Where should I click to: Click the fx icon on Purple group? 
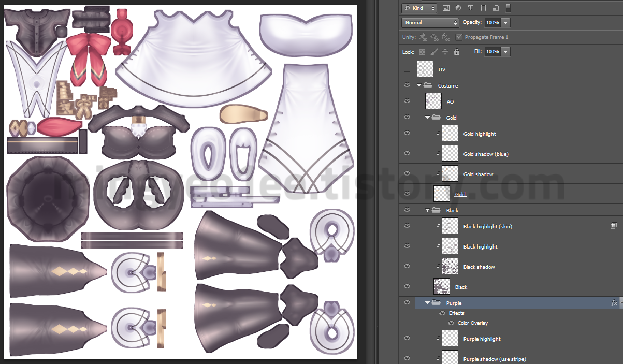point(614,303)
